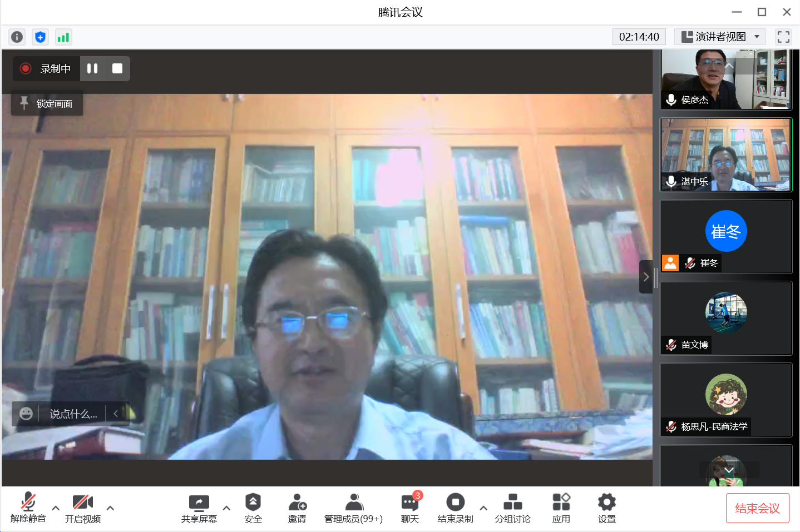Image resolution: width=800 pixels, height=532 pixels.
Task: Click the red 结束会议 button
Action: (757, 508)
